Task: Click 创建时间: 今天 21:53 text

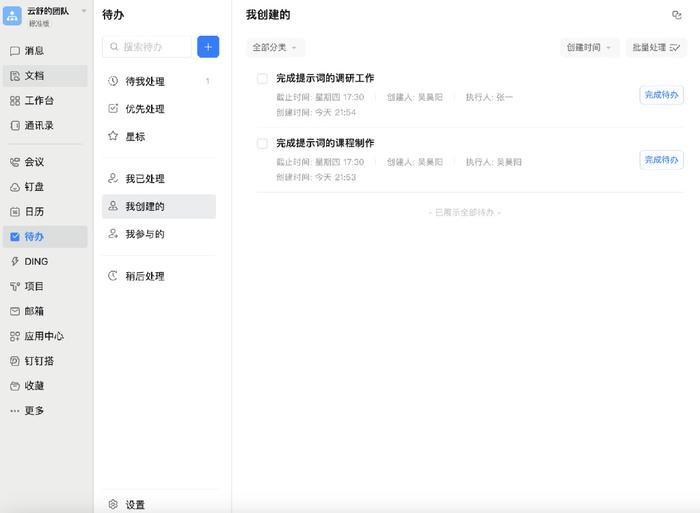Action: (x=316, y=177)
